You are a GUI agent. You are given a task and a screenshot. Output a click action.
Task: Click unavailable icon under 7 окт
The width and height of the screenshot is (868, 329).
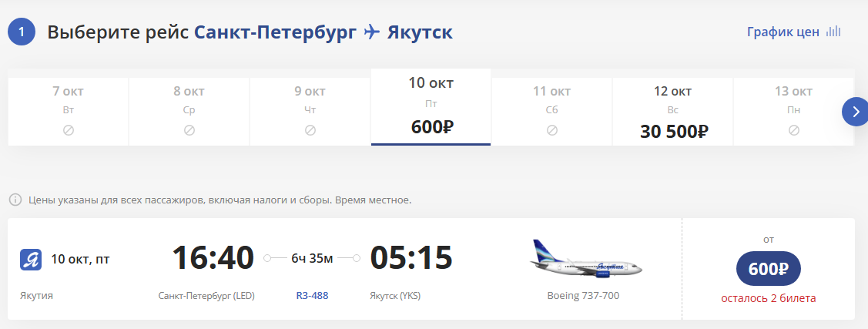[68, 130]
